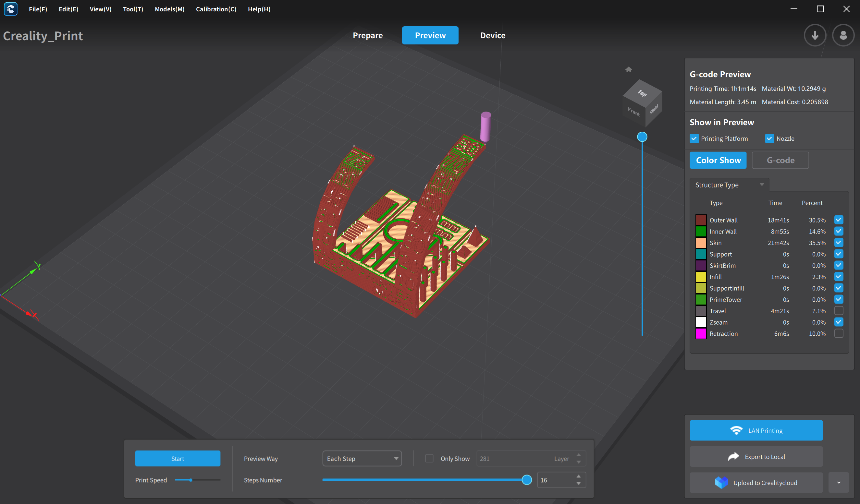
Task: Click the LAN Printing button
Action: 756,430
